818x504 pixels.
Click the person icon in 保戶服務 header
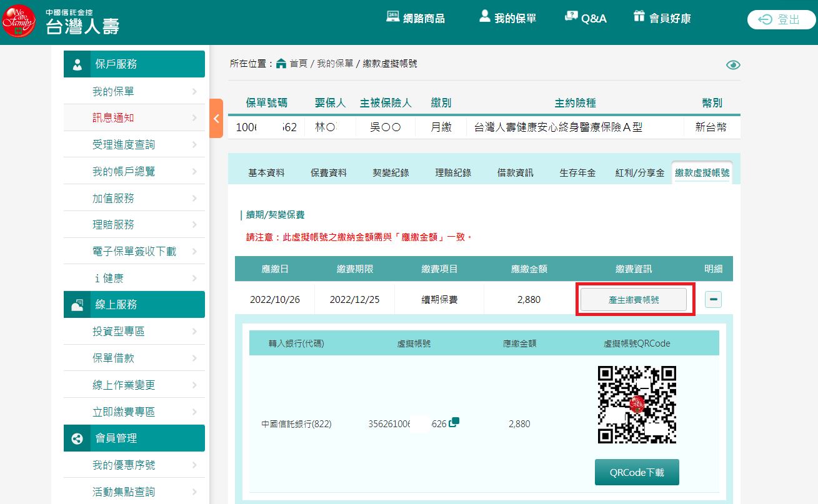click(x=77, y=64)
